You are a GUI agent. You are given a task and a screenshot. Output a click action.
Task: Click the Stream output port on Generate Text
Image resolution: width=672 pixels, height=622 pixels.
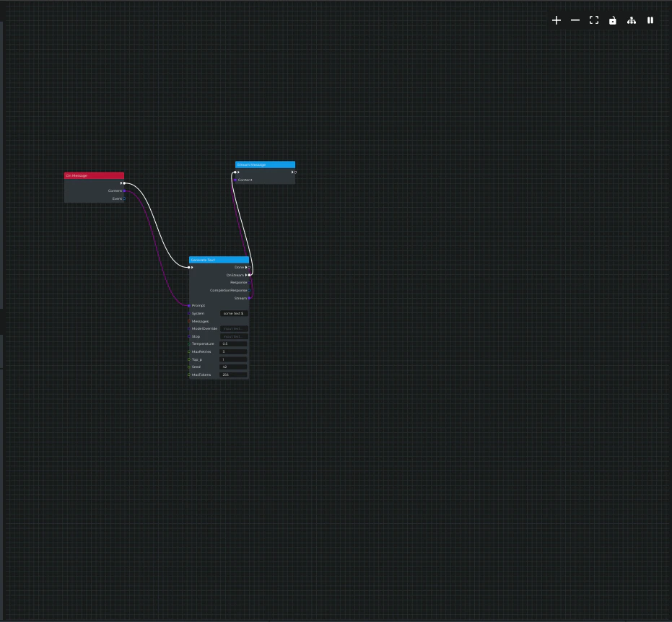point(250,298)
